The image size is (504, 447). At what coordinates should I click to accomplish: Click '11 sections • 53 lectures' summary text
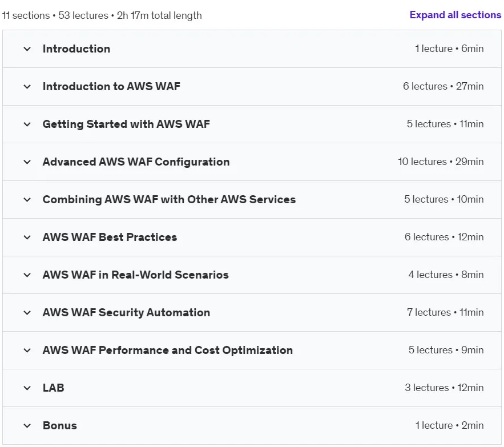tap(55, 15)
